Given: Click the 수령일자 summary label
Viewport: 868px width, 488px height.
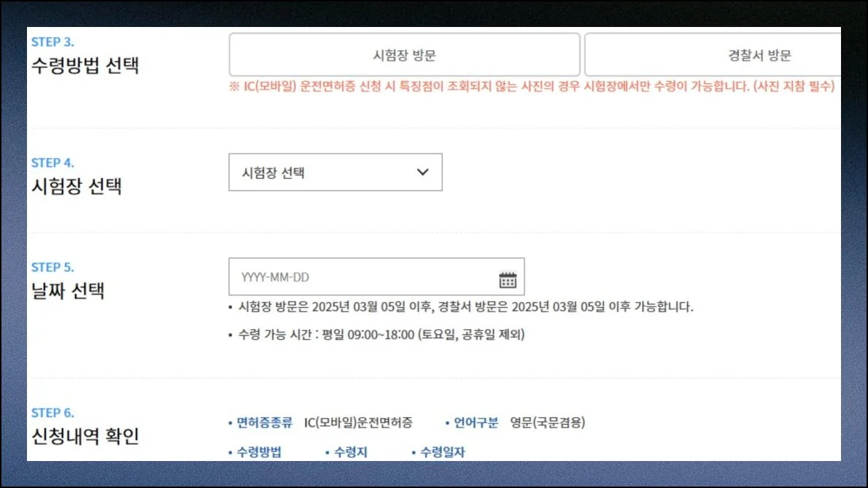Looking at the screenshot, I should [442, 452].
